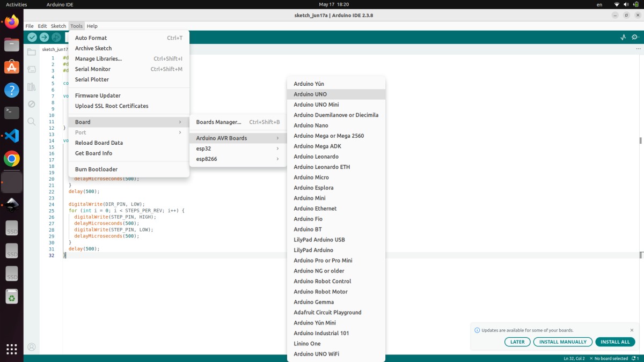Click the INSTALL ALL button
This screenshot has height=362, width=644.
pos(615,342)
